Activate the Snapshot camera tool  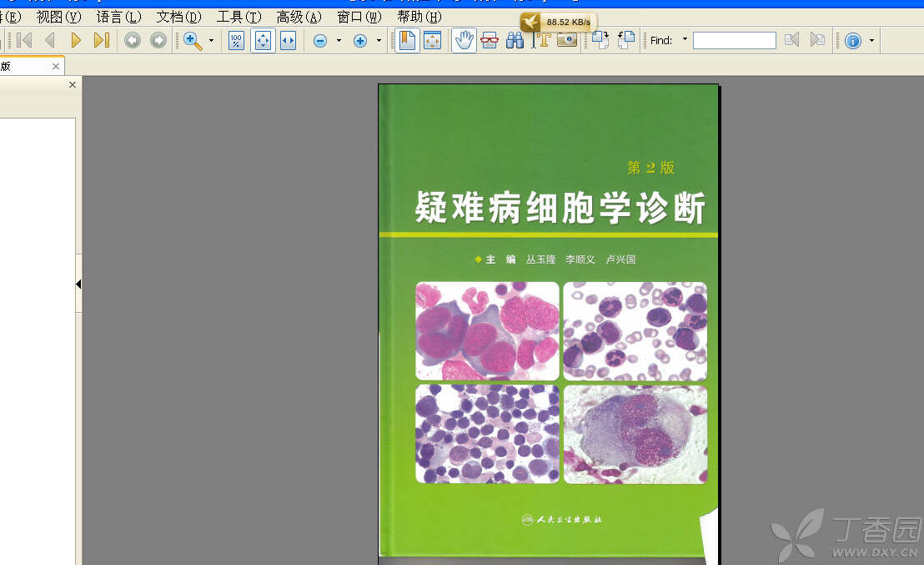click(567, 40)
